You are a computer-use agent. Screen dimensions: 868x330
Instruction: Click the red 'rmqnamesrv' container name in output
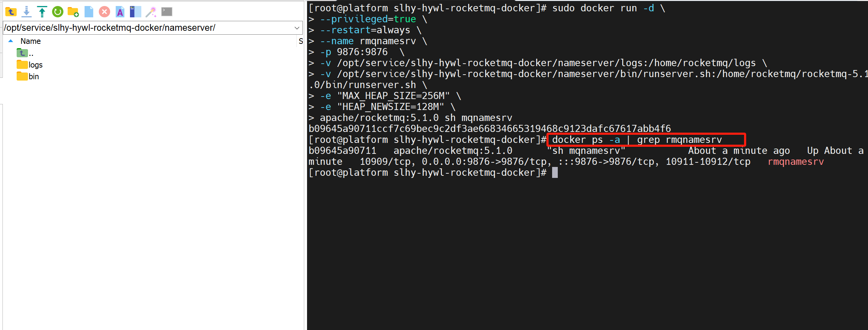pyautogui.click(x=796, y=162)
